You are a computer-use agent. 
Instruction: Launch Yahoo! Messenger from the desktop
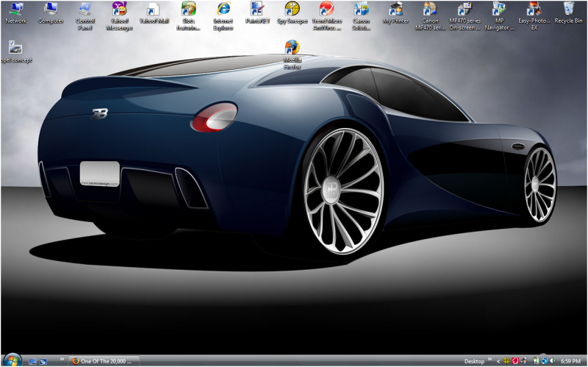(x=119, y=10)
